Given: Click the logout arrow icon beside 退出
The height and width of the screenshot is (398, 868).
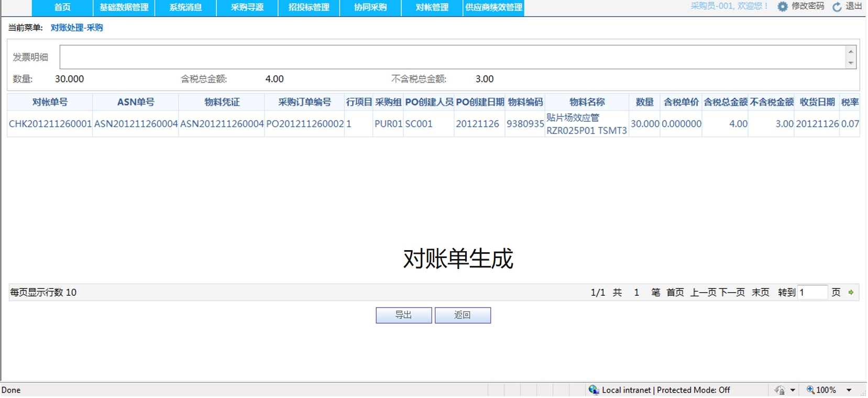Looking at the screenshot, I should pos(837,7).
